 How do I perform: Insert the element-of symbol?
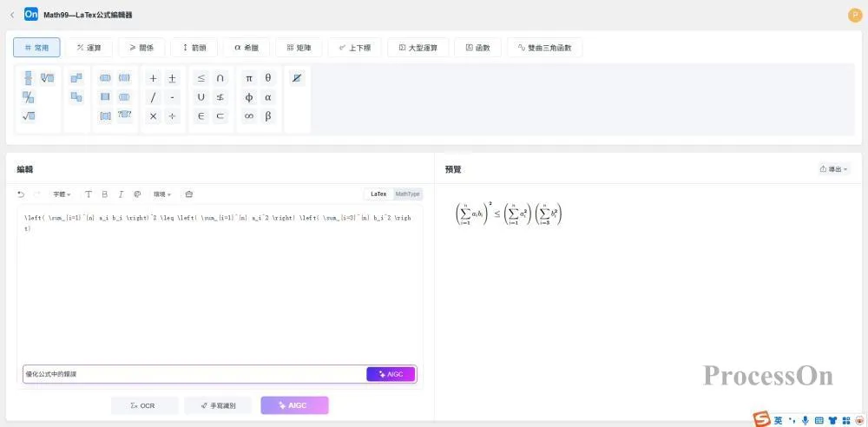pyautogui.click(x=201, y=116)
